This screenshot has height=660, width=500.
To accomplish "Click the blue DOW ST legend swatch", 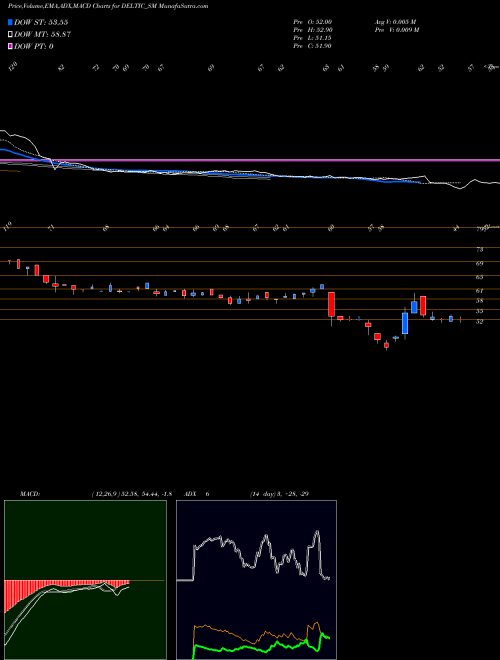I will (10, 22).
